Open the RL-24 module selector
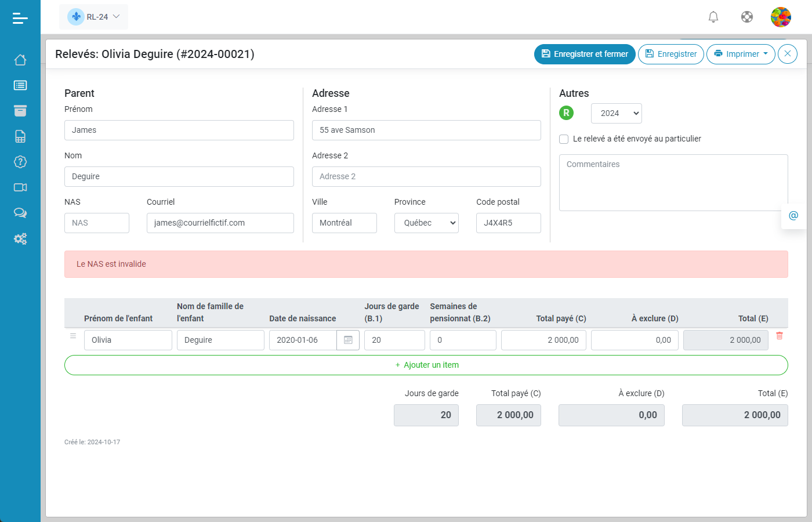812x522 pixels. (x=94, y=17)
